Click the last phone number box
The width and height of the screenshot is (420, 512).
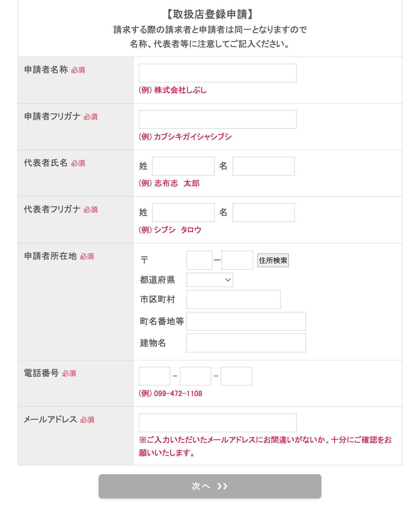coord(236,376)
